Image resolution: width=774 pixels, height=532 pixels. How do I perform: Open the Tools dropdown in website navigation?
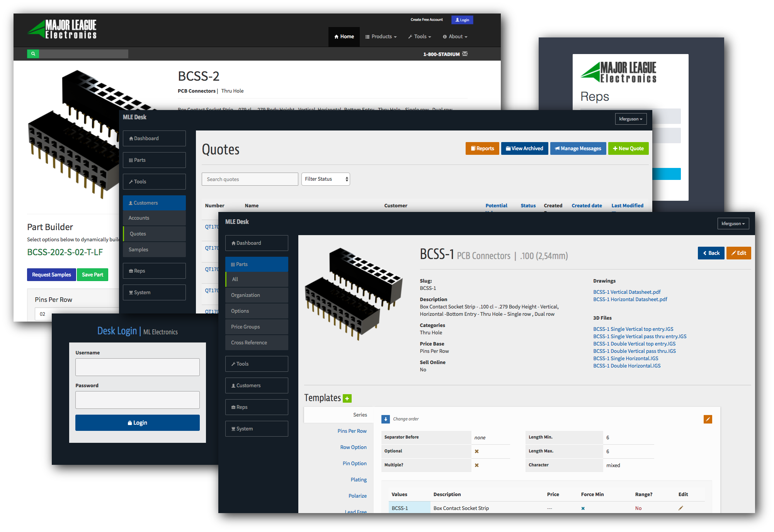click(420, 37)
